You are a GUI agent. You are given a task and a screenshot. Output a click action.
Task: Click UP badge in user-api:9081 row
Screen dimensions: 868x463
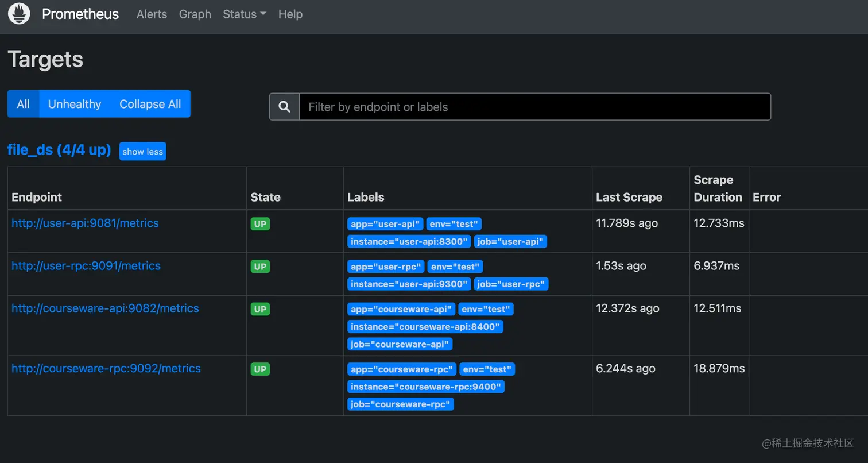260,224
